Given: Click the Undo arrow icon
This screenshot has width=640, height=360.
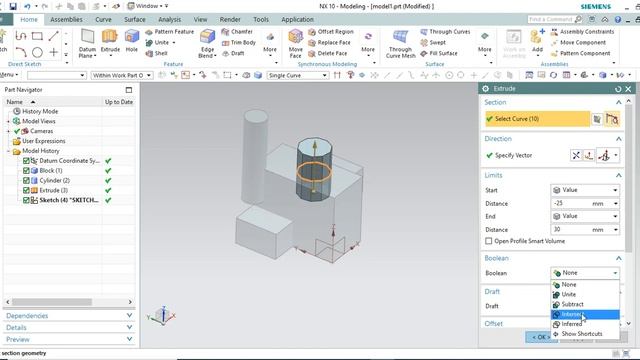Looking at the screenshot, I should click(x=27, y=6).
